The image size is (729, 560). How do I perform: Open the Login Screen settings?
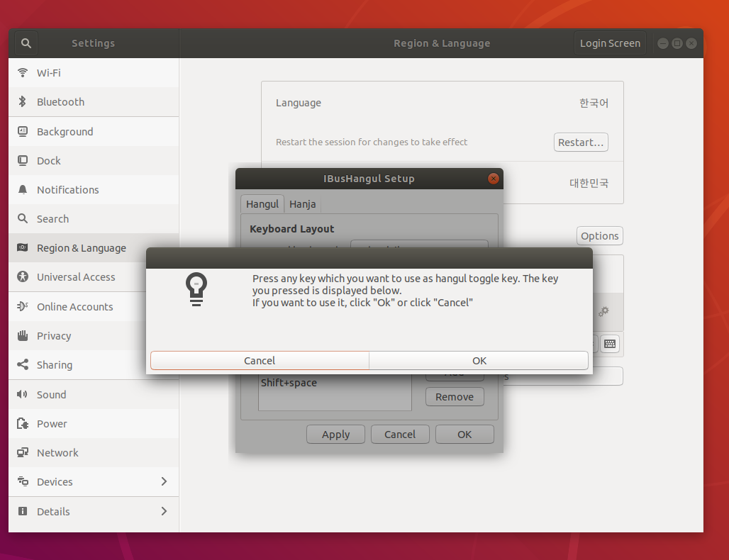610,43
